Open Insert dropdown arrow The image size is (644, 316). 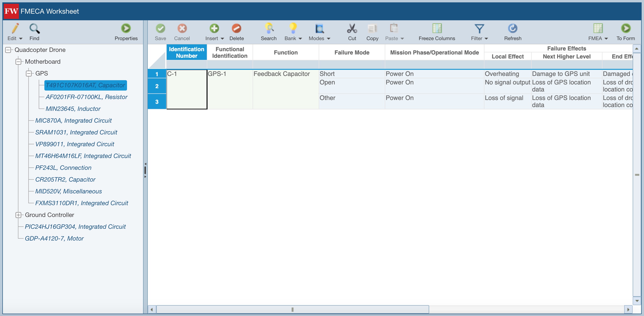tap(222, 38)
